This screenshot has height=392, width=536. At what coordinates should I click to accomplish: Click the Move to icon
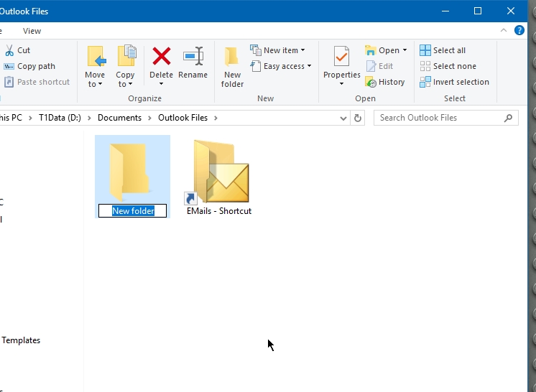[95, 57]
